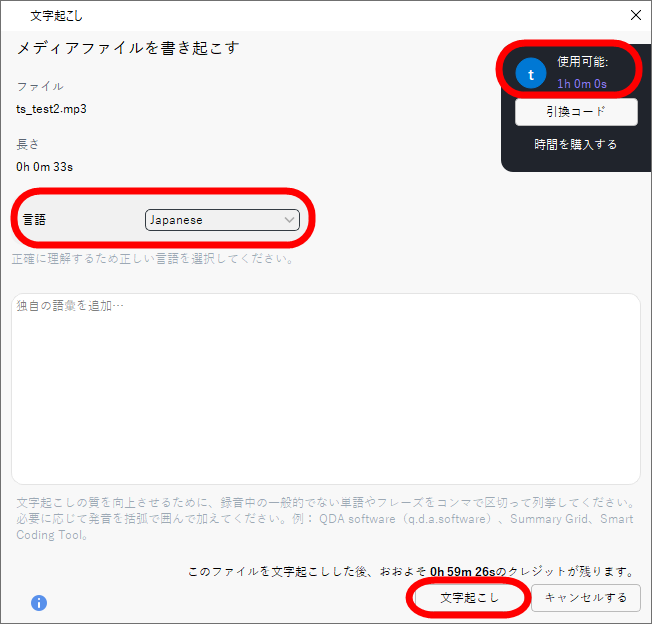Click the blue info icon

coord(39,602)
